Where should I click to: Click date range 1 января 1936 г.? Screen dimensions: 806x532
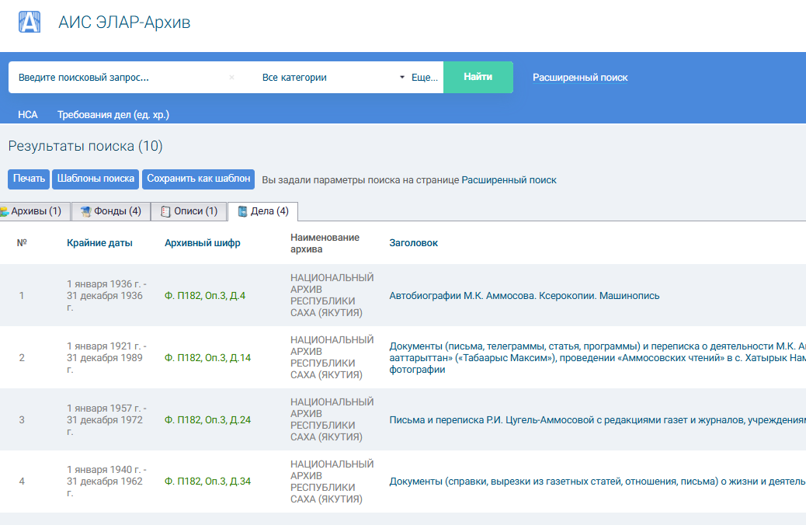coord(106,296)
